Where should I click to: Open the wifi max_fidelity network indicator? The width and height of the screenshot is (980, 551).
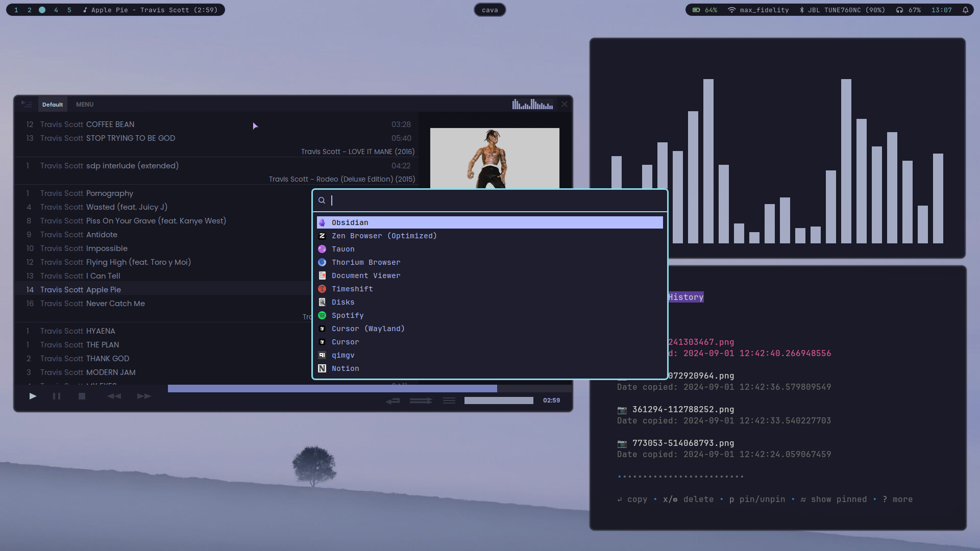point(758,10)
